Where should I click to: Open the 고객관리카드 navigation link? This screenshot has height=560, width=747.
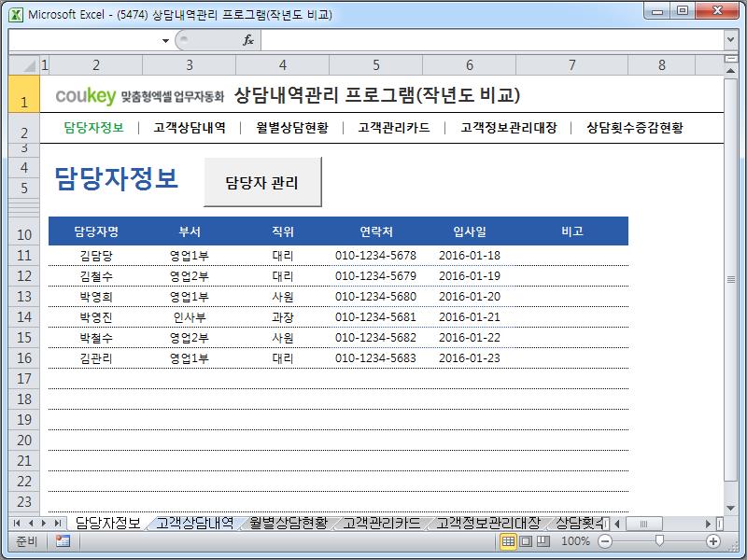(x=394, y=127)
